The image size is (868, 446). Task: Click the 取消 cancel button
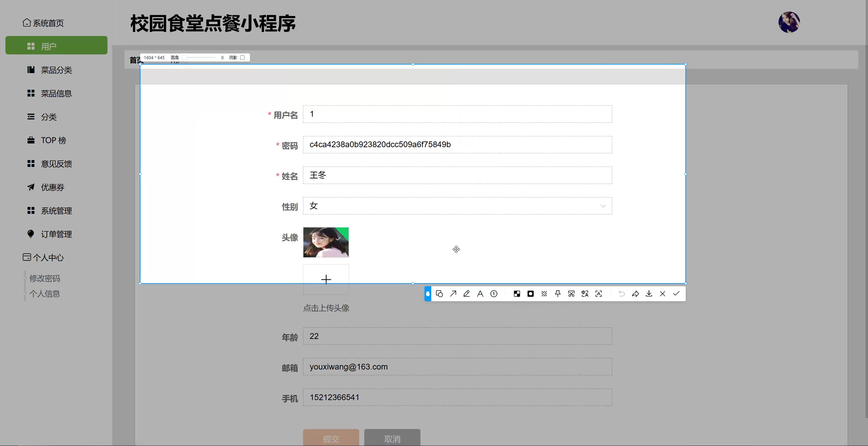coord(392,439)
